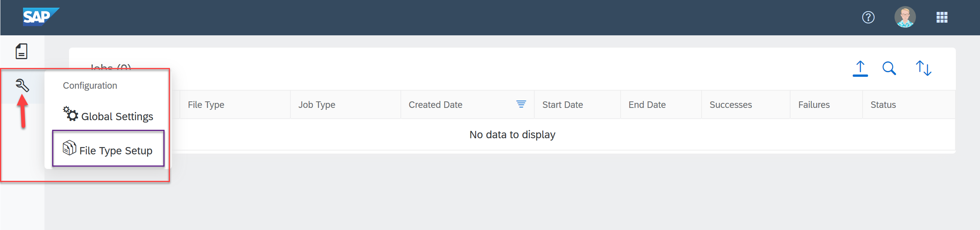The height and width of the screenshot is (230, 980).
Task: Open File Type Setup menu entry
Action: pos(108,149)
